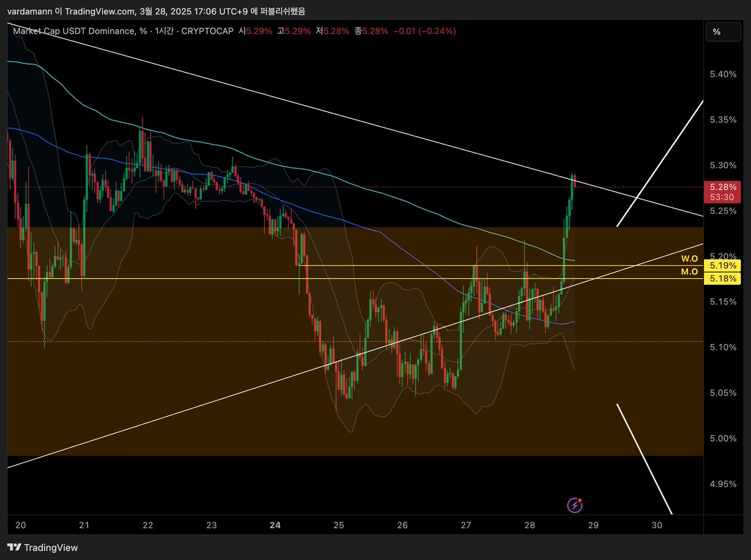Click bold date 24 on the time axis
This screenshot has height=560, width=751.
pyautogui.click(x=275, y=526)
